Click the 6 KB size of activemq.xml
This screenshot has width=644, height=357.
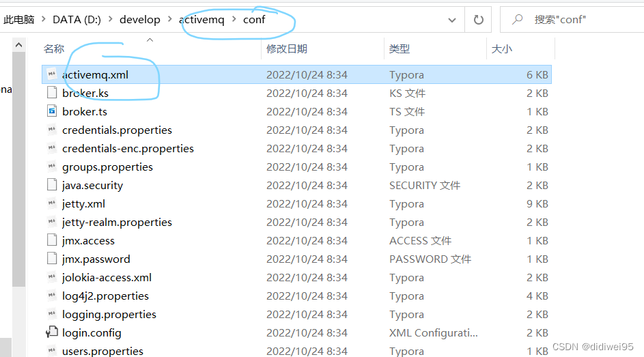click(x=537, y=74)
